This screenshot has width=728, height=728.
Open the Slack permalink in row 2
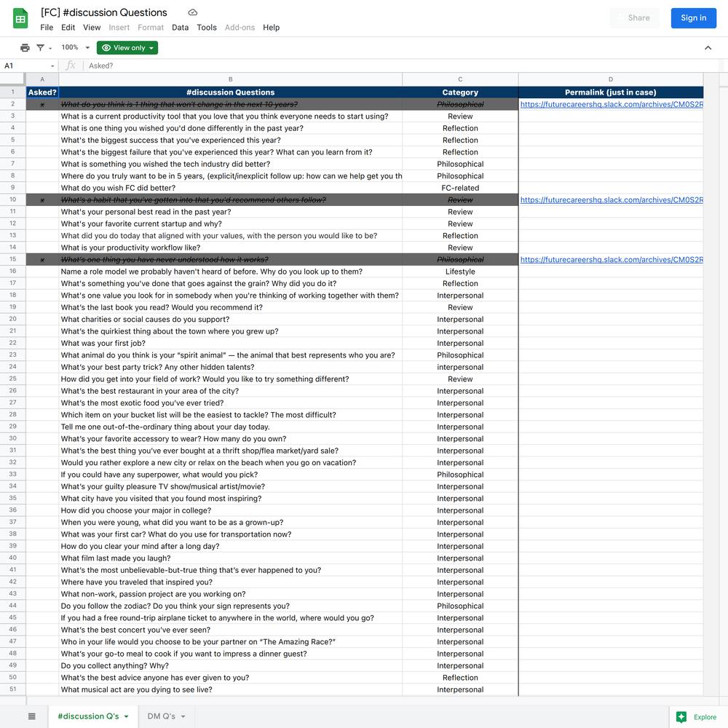coord(612,104)
